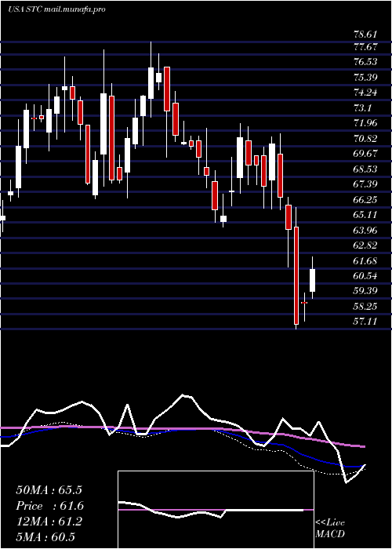The width and height of the screenshot is (392, 549).
Task: Click the 58.25 price axis label
Action: click(x=365, y=307)
